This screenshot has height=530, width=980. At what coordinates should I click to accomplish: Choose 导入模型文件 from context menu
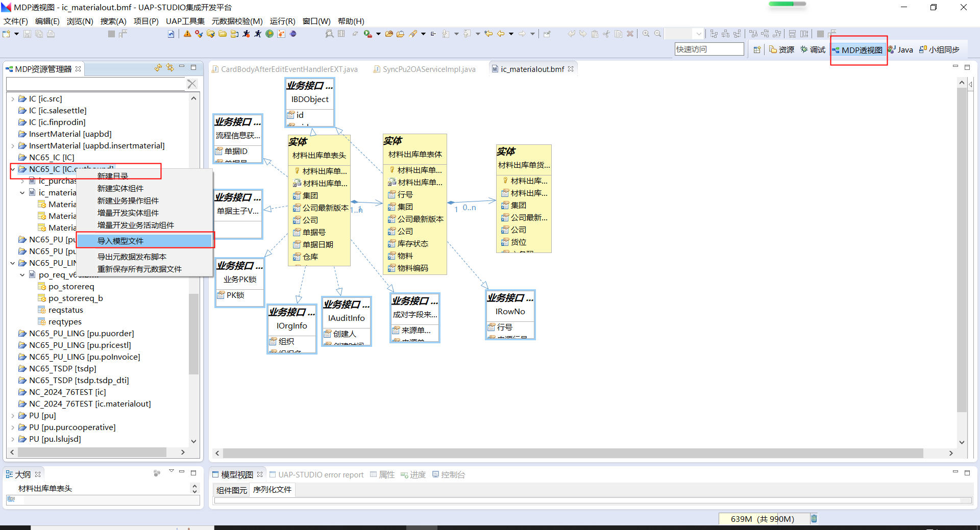tap(145, 241)
